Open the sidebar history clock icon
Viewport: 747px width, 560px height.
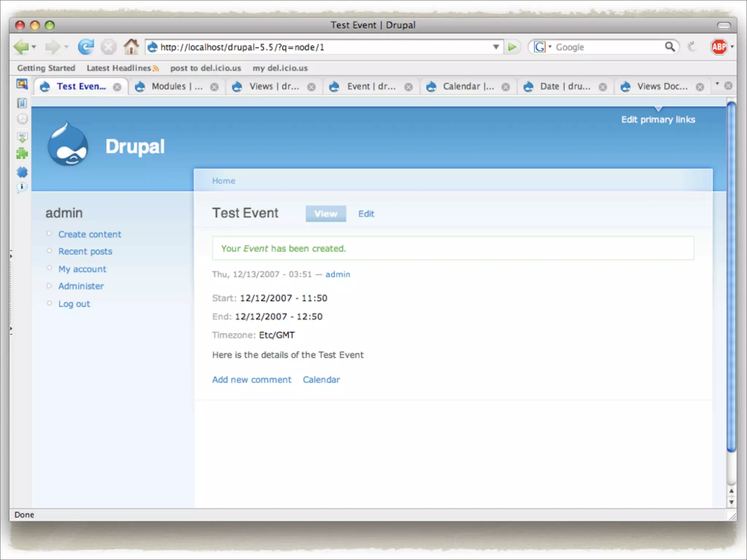[x=22, y=119]
